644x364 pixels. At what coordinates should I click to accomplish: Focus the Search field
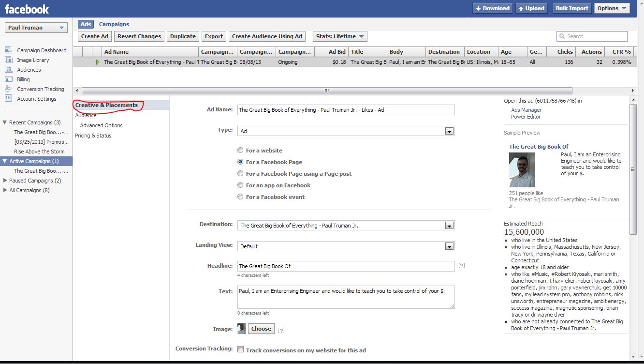point(592,36)
